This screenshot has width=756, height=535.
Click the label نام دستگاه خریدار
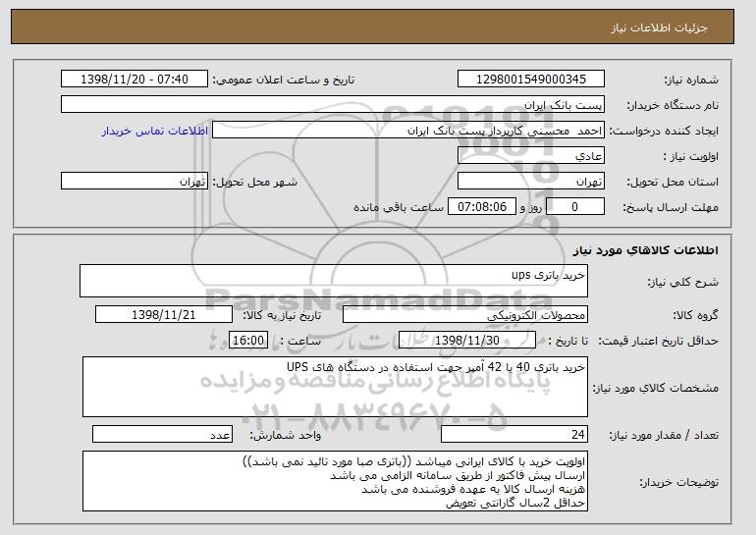(x=673, y=105)
